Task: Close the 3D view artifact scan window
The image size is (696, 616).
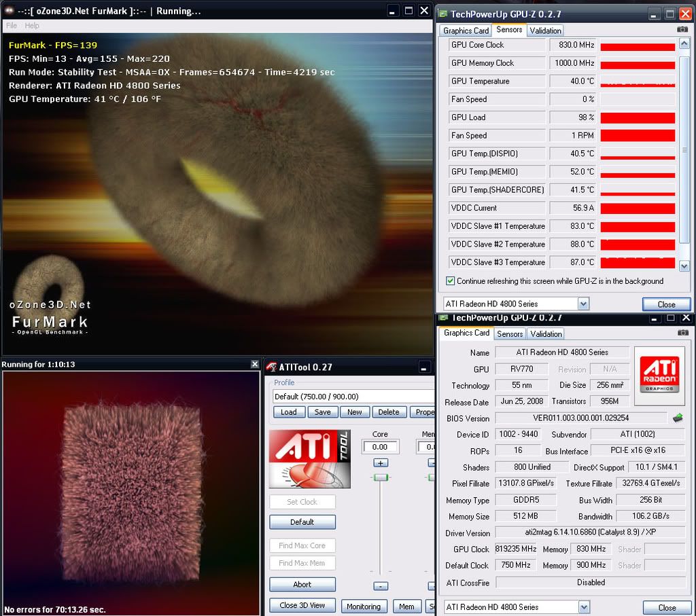Action: coord(255,364)
